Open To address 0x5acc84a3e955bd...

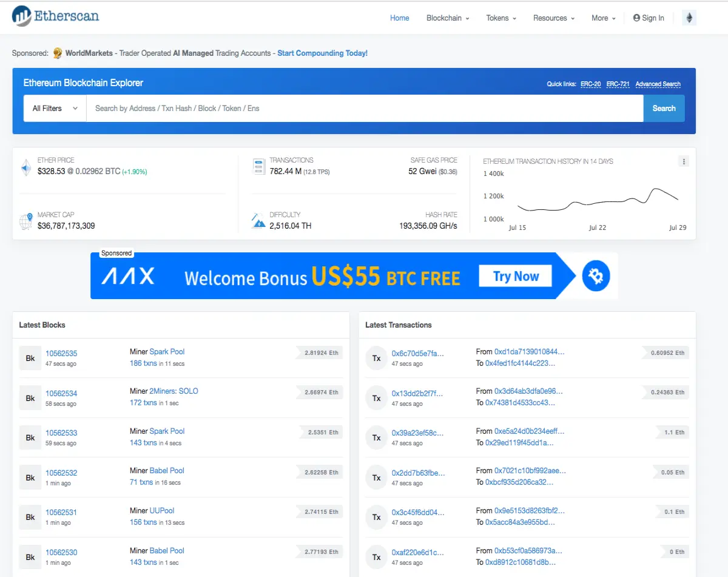click(x=520, y=522)
